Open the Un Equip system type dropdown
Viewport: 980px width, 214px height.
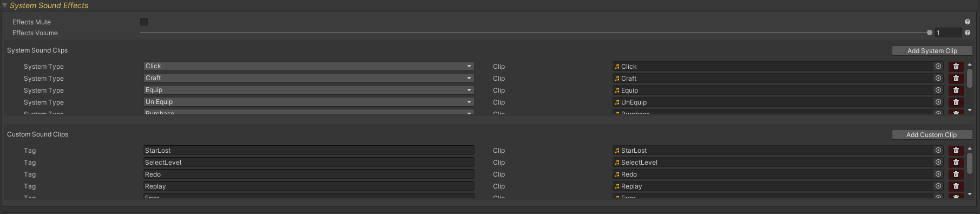(308, 102)
